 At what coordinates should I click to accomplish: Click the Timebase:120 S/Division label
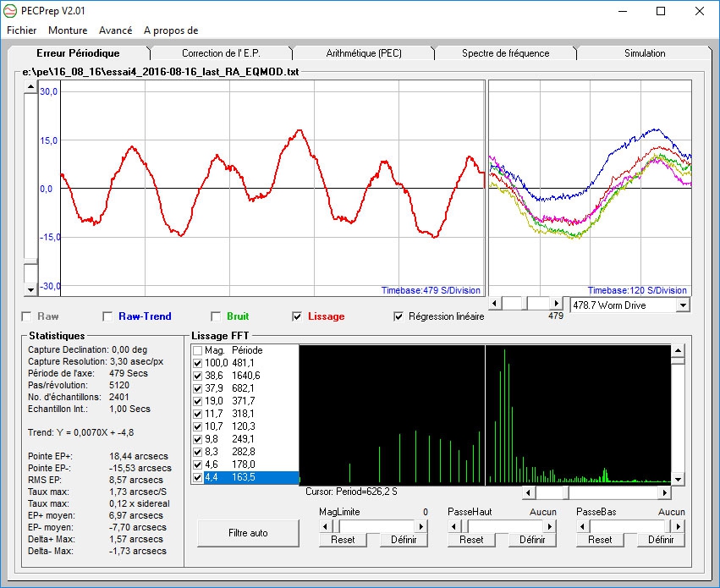(637, 290)
